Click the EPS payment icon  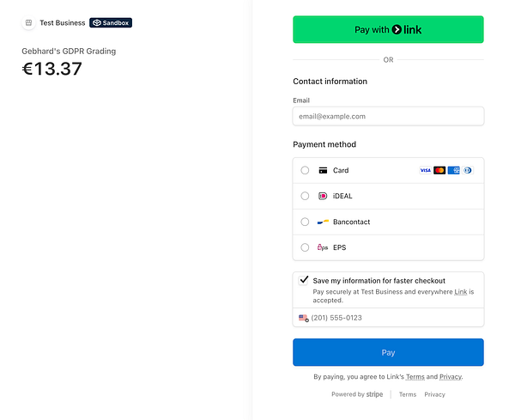323,247
